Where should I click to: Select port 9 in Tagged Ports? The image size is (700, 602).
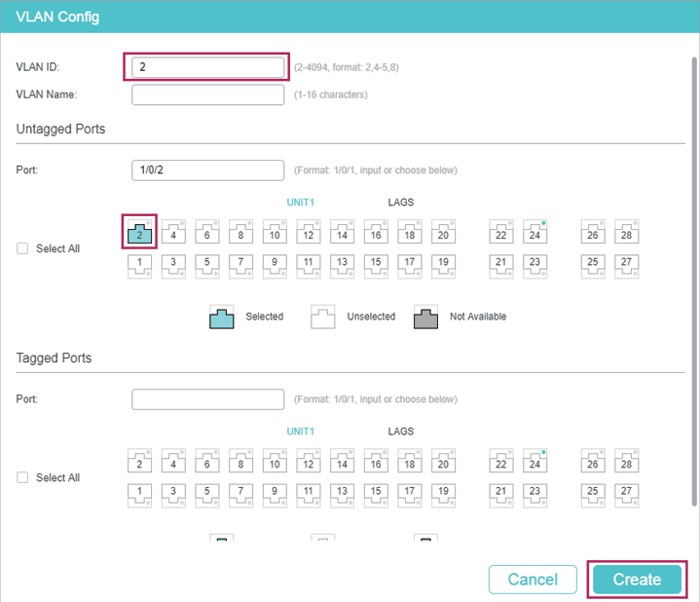(275, 492)
